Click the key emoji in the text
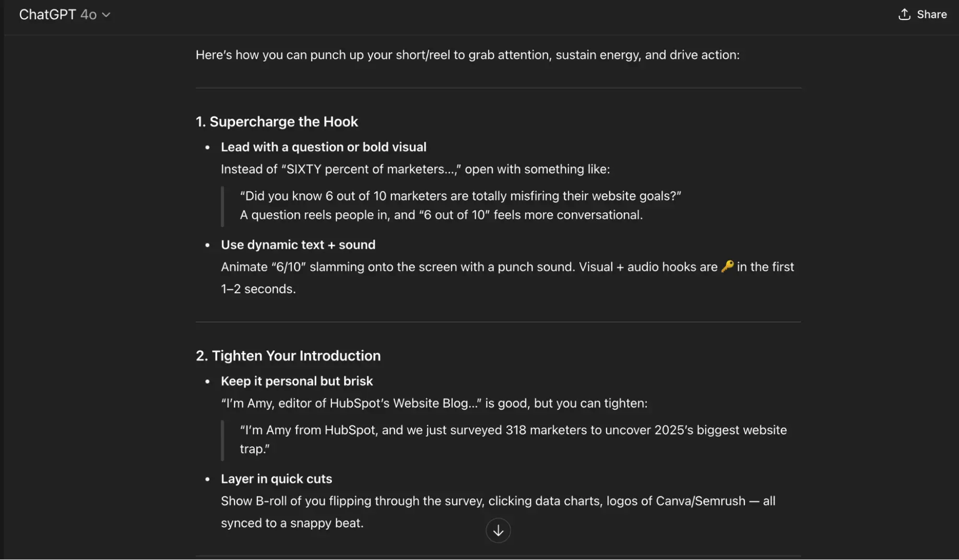 click(x=727, y=266)
